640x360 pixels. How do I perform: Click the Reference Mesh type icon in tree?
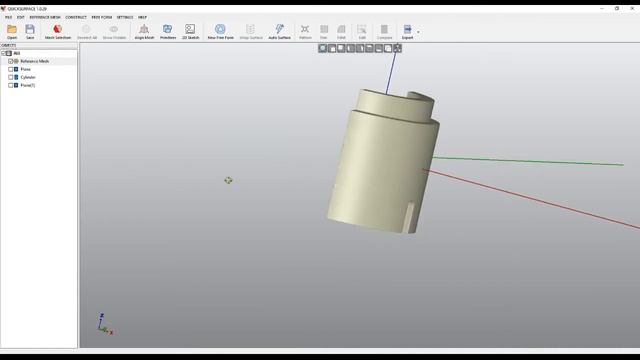pyautogui.click(x=16, y=61)
